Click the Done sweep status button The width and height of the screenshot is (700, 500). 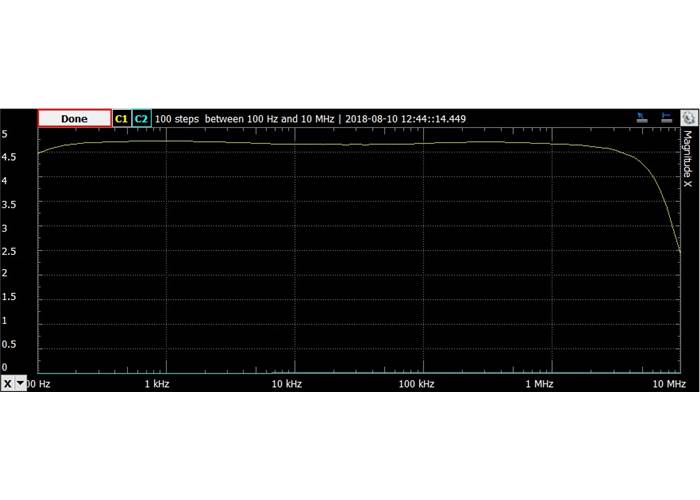[74, 118]
